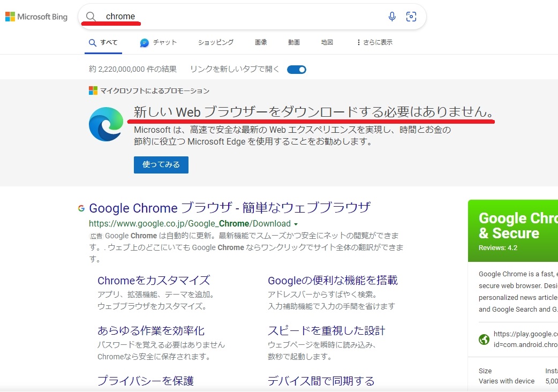Click the Microsoft Bing logo

36,17
